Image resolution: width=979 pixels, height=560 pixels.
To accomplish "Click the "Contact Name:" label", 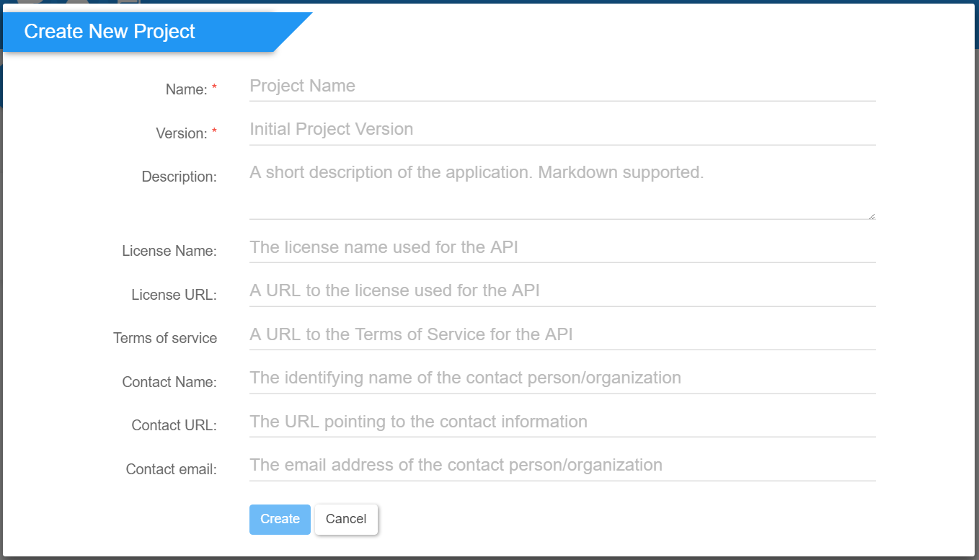I will 169,383.
